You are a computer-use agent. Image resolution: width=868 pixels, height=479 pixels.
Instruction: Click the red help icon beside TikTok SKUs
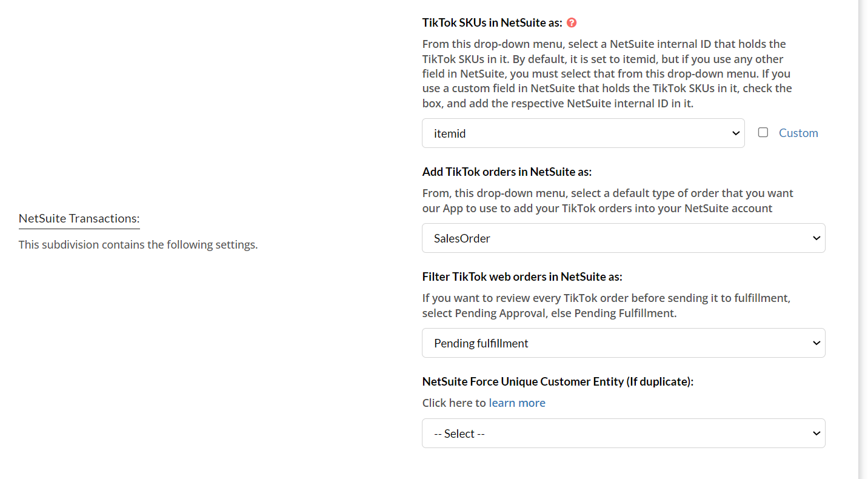point(572,23)
